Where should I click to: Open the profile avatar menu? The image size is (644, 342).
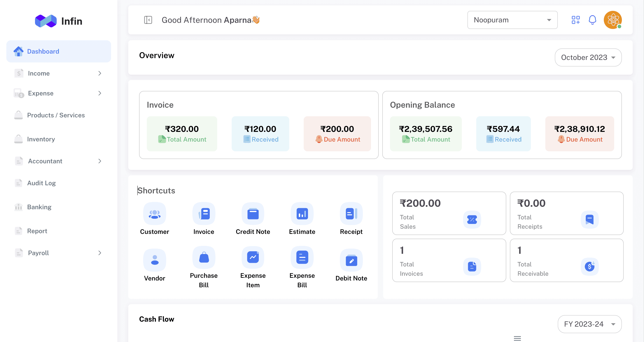(613, 20)
